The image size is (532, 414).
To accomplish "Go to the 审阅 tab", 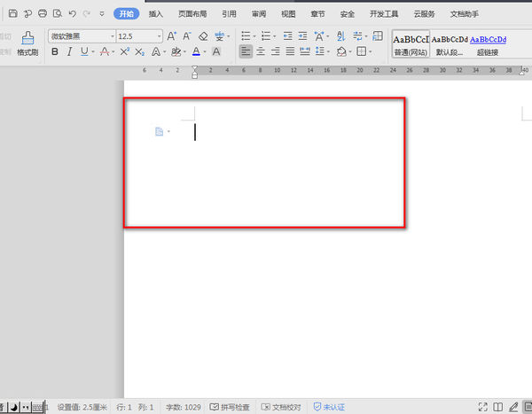I will tap(259, 14).
